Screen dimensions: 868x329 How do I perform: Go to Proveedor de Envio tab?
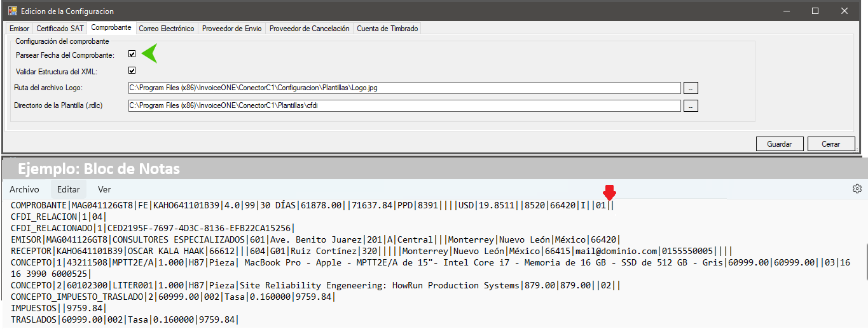pyautogui.click(x=231, y=29)
